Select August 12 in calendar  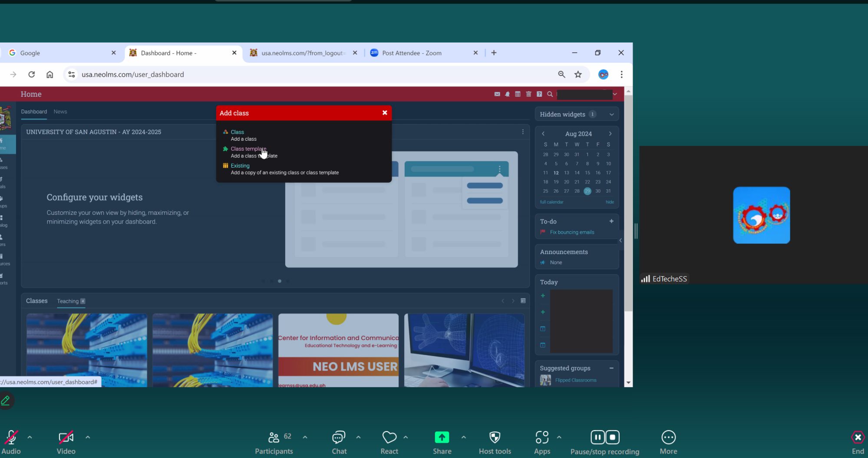[556, 173]
